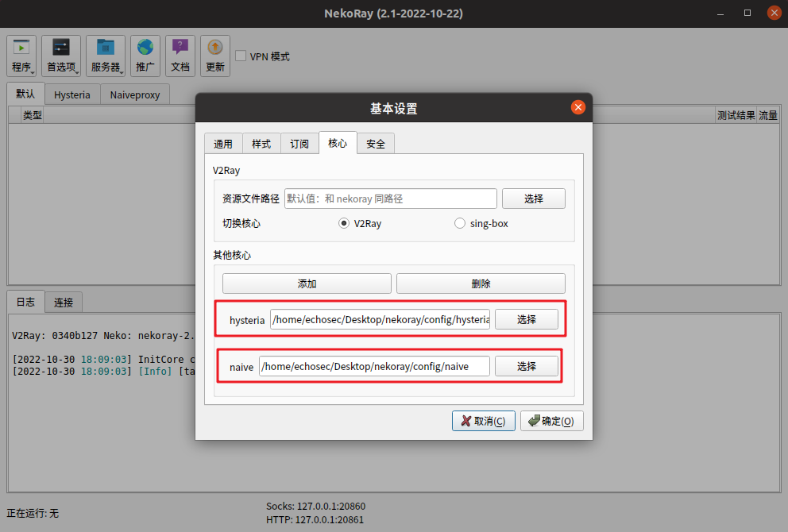Click inside the hysteria core path field
Screen dimensions: 788x532
(x=380, y=318)
